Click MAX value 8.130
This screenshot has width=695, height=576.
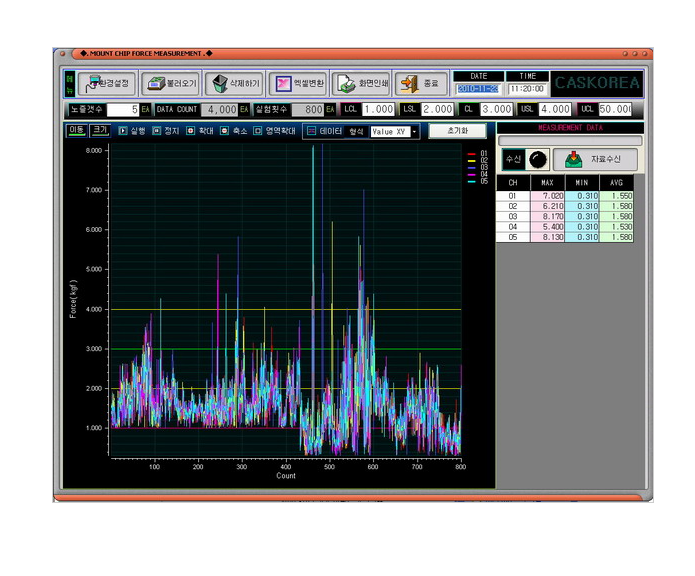[547, 237]
